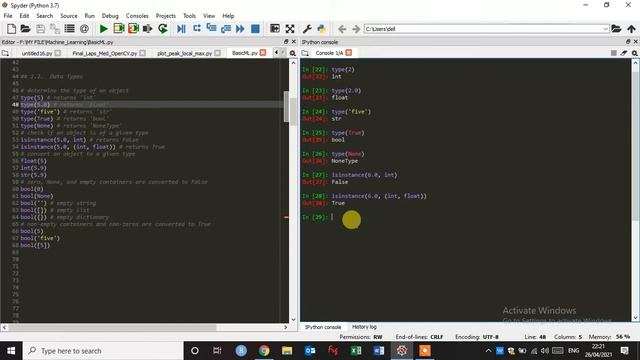The height and width of the screenshot is (360, 640).
Task: Run current cell and advance
Action: [x=133, y=29]
